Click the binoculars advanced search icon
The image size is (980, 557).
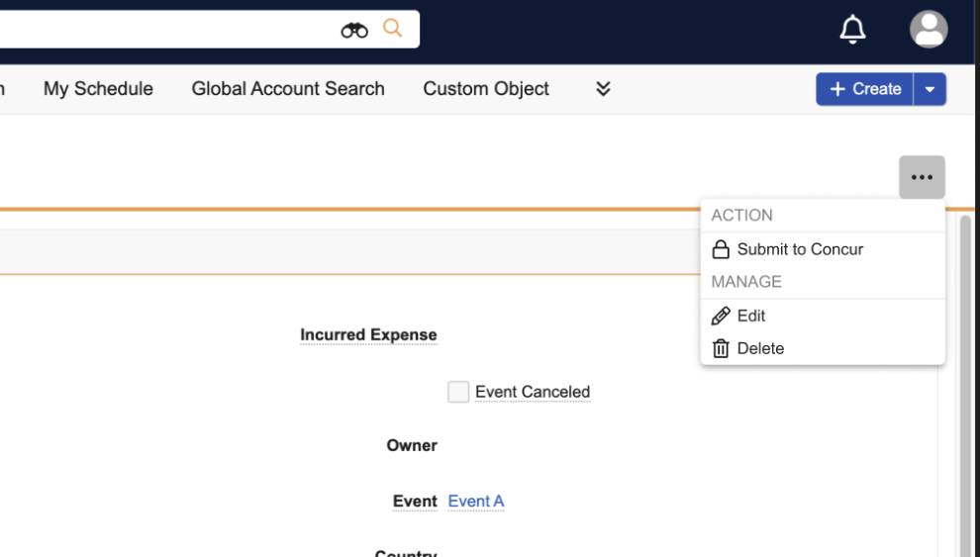(x=354, y=30)
